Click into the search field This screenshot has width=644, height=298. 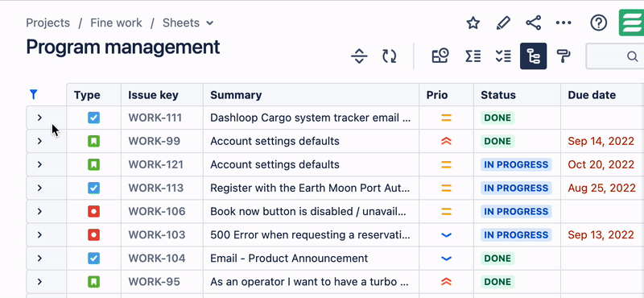point(615,56)
